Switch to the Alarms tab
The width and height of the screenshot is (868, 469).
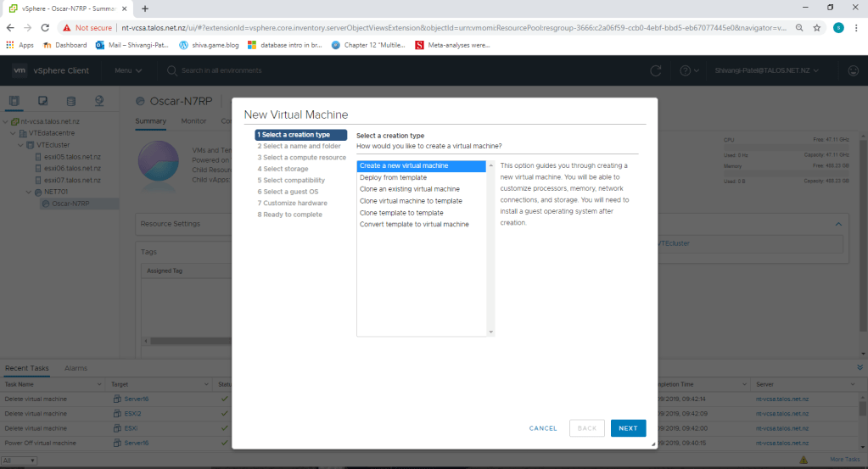76,368
